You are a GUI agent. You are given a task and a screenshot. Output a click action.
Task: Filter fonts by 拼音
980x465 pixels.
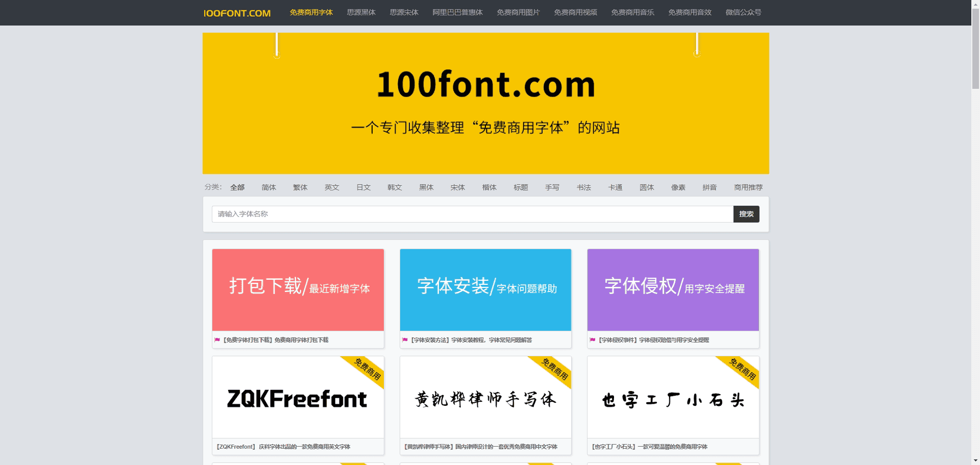(x=709, y=187)
